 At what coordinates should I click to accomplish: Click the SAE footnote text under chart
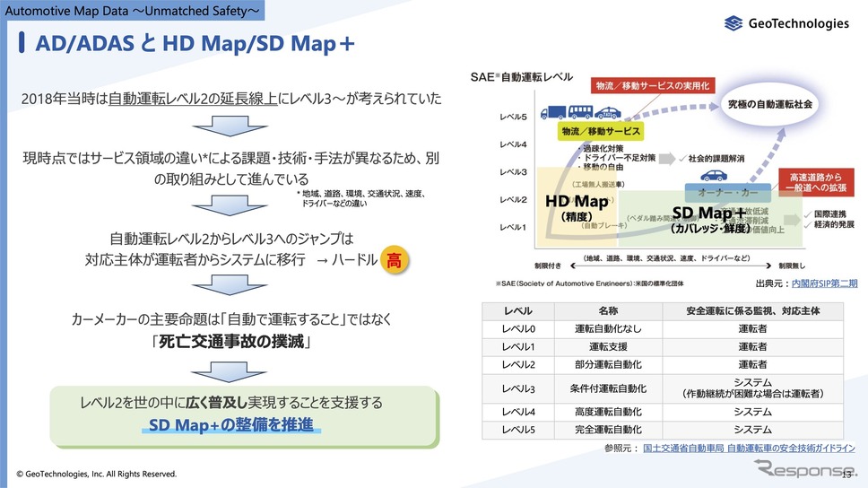coord(589,283)
